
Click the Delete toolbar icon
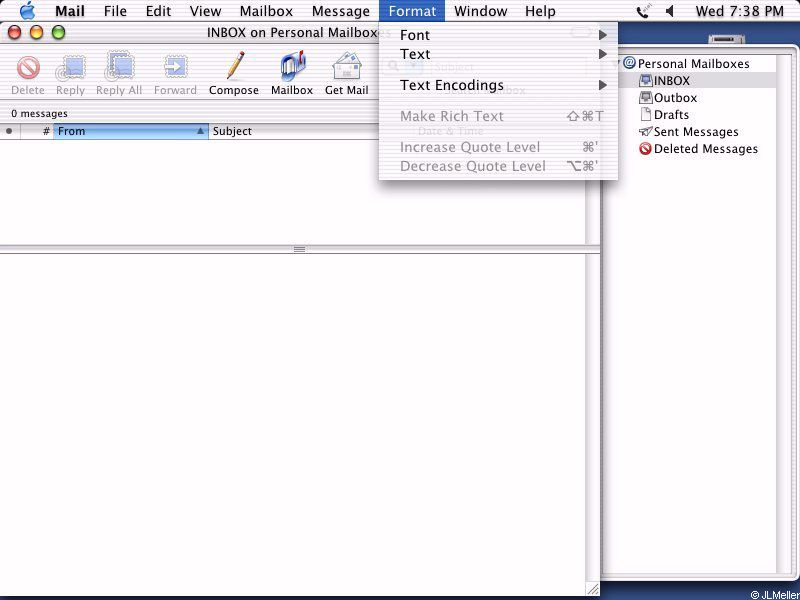[28, 68]
